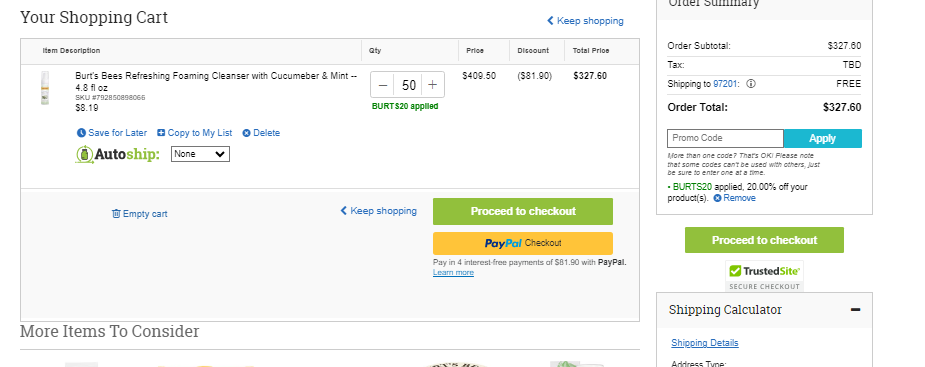Click the shipping info circle icon
This screenshot has height=367, width=925.
point(751,84)
